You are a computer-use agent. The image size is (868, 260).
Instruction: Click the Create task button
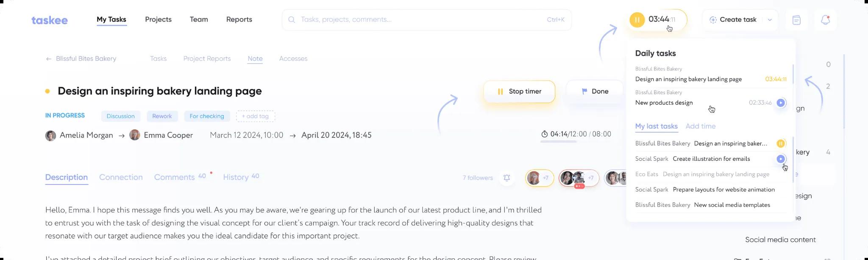tap(733, 20)
